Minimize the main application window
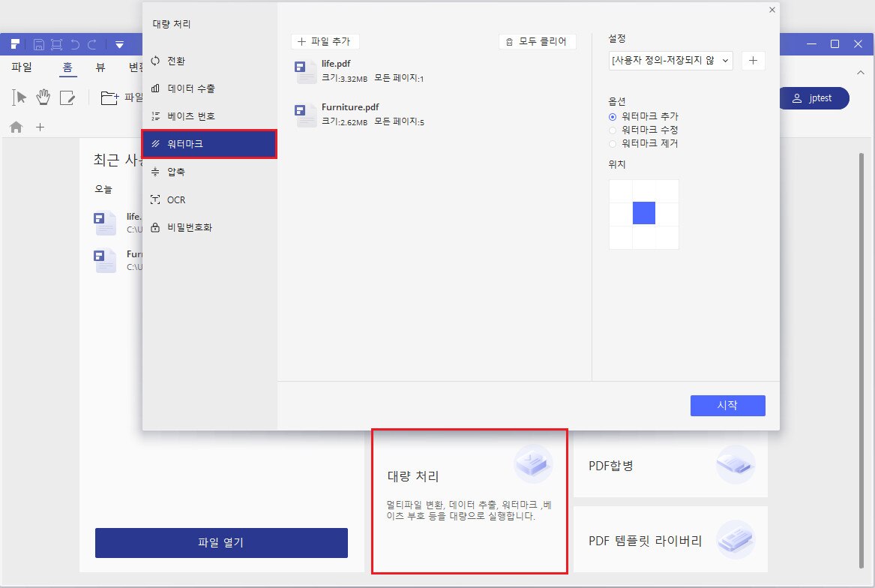This screenshot has height=588, width=875. 811,44
